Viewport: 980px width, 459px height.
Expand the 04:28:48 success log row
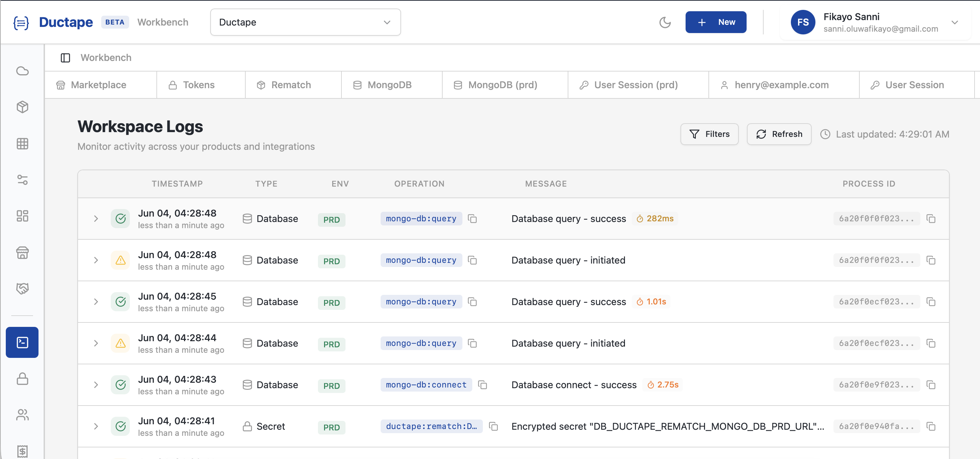[x=96, y=219]
